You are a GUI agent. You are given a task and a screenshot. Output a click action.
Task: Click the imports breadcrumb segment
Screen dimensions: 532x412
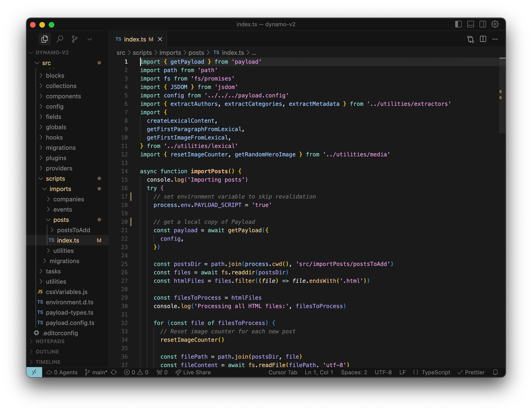point(170,53)
